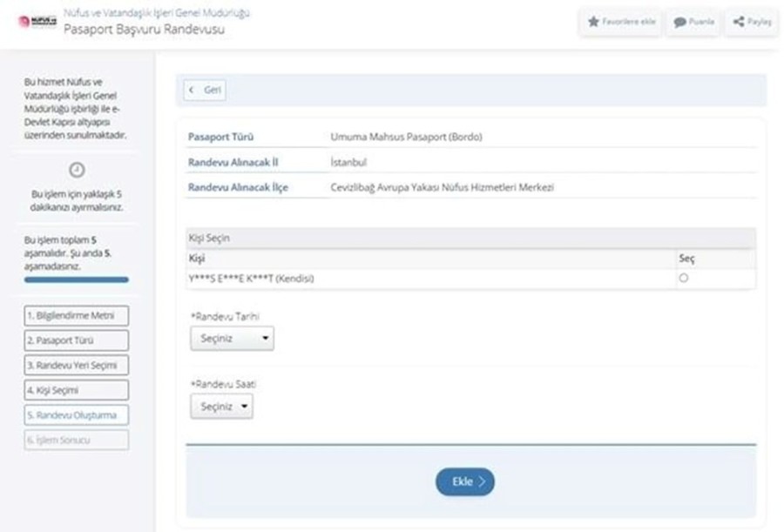The height and width of the screenshot is (532, 784).
Task: Click the share icon on Paylaş
Action: [739, 22]
